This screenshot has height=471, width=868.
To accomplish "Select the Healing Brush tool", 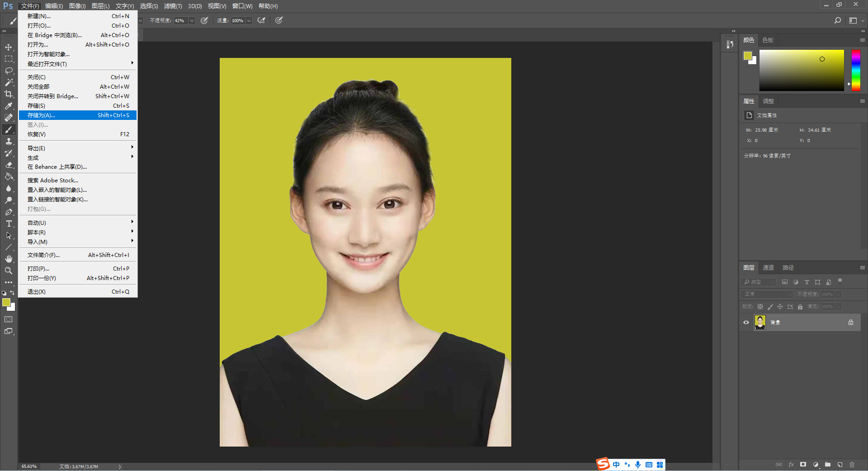I will (x=9, y=118).
